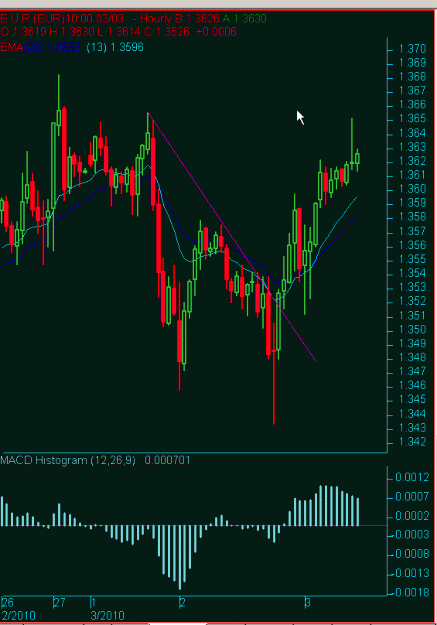437x625 pixels.
Task: Click the 1.362 price axis label
Action: (x=413, y=161)
